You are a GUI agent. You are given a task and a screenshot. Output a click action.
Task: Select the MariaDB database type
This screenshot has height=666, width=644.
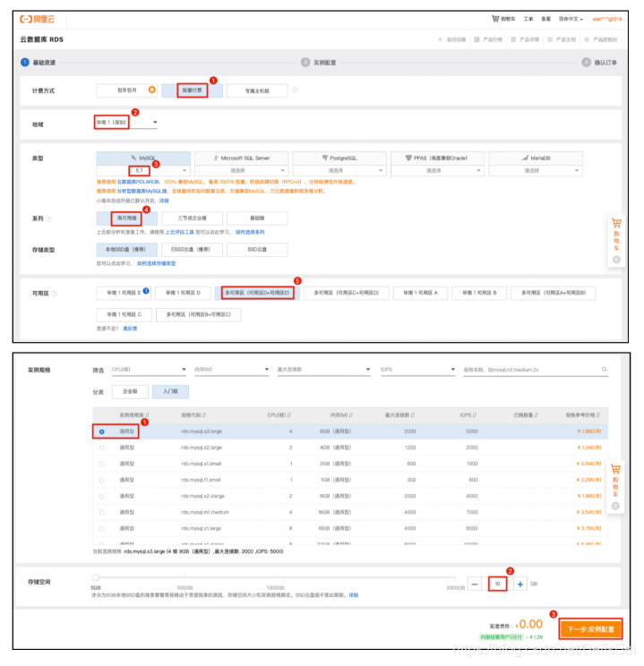coord(536,158)
